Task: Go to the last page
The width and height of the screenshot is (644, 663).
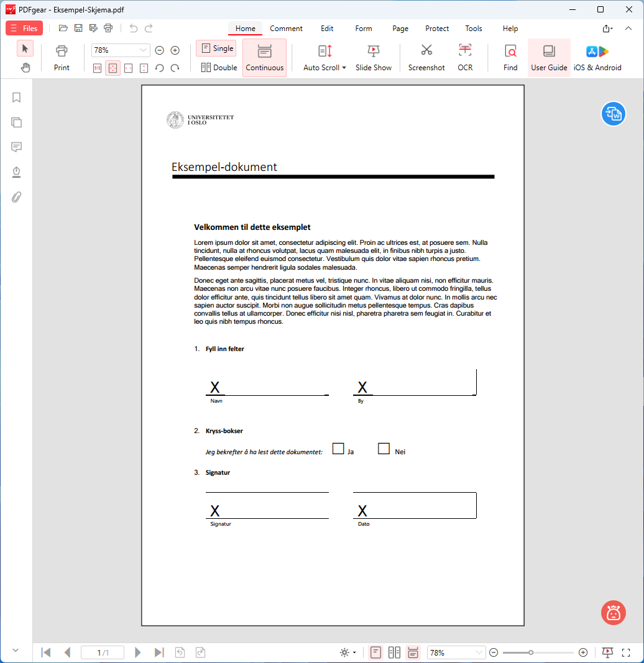Action: pos(159,652)
